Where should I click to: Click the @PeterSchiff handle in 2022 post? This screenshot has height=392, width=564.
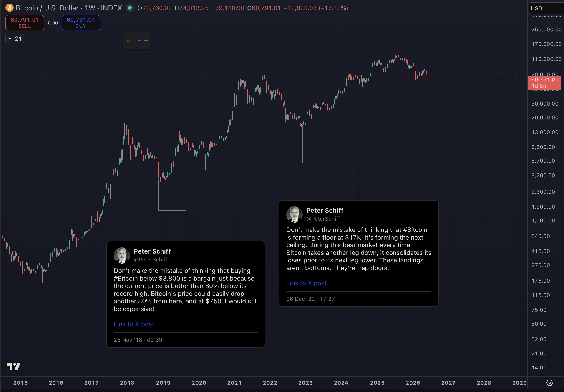coord(323,219)
